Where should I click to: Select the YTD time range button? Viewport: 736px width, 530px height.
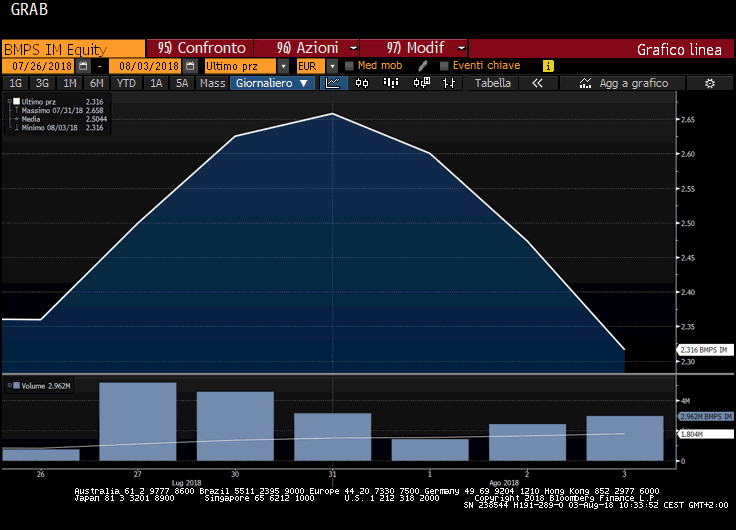click(126, 83)
